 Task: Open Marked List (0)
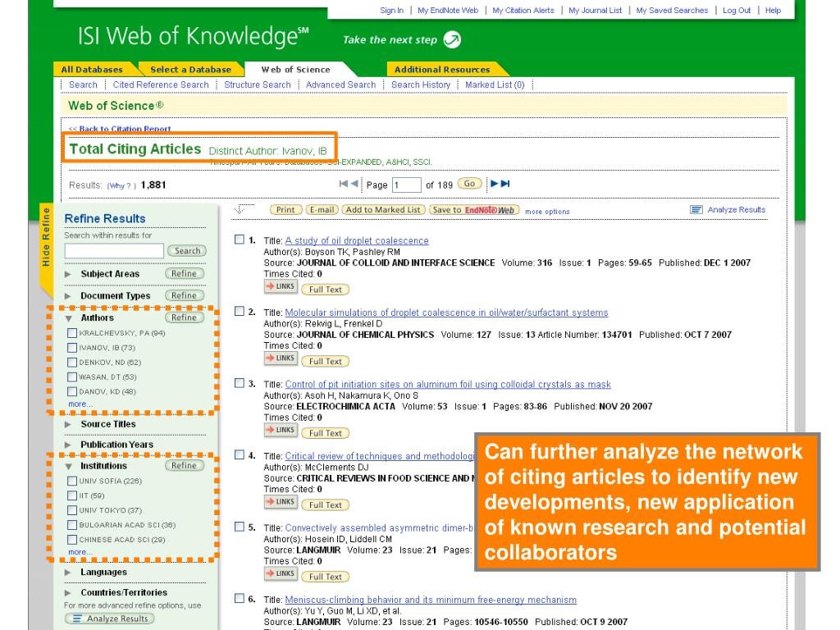point(495,84)
